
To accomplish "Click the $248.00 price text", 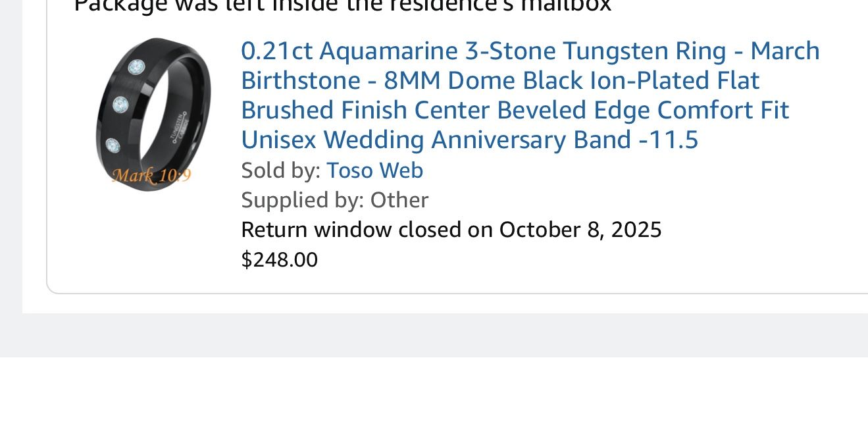I will click(x=279, y=260).
